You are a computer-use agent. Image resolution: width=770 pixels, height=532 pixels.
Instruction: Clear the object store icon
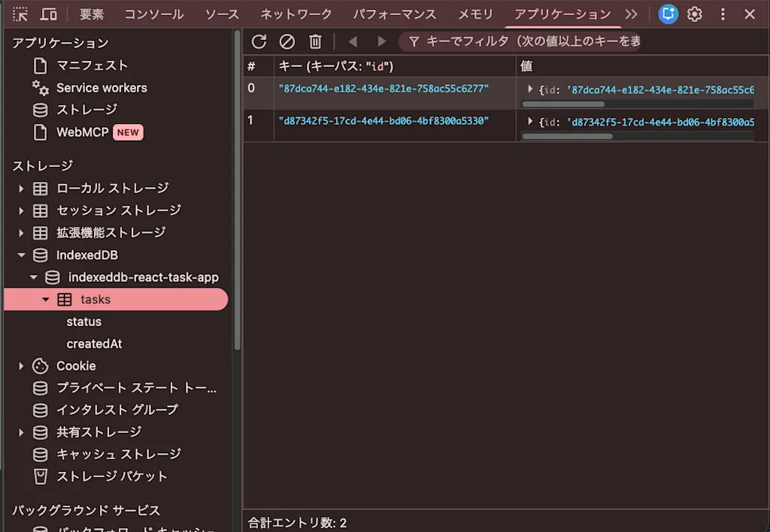click(x=286, y=42)
